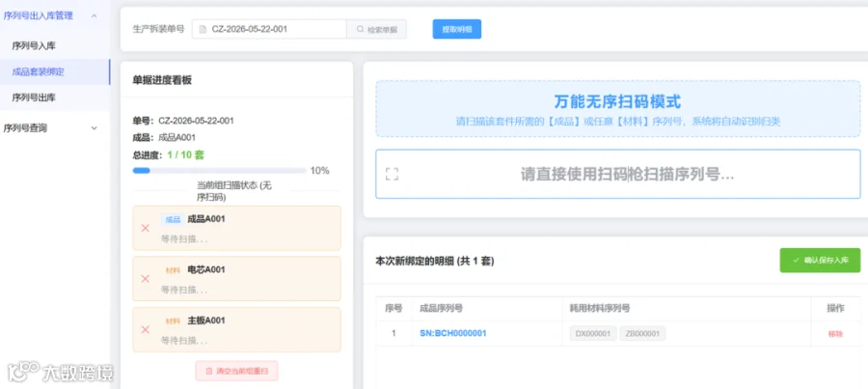Click the checkmark icon on 确认保存入库 button
The width and height of the screenshot is (868, 389).
(796, 260)
